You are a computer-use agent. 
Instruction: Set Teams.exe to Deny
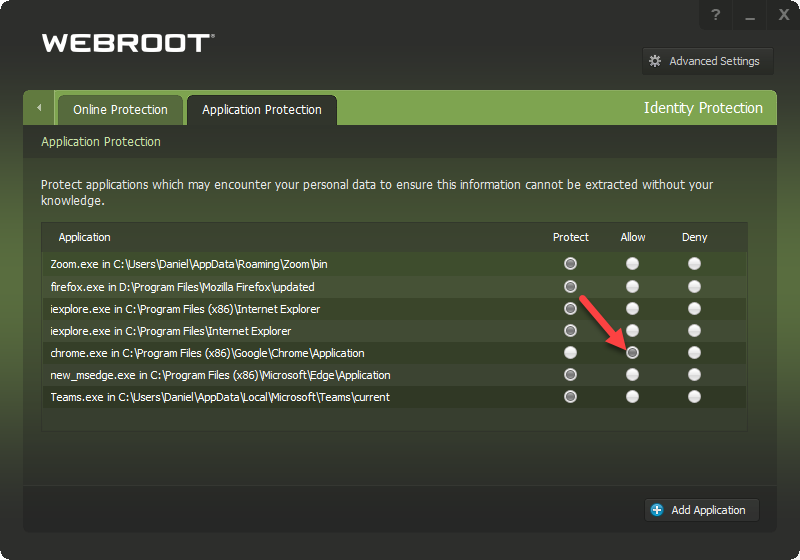click(694, 397)
